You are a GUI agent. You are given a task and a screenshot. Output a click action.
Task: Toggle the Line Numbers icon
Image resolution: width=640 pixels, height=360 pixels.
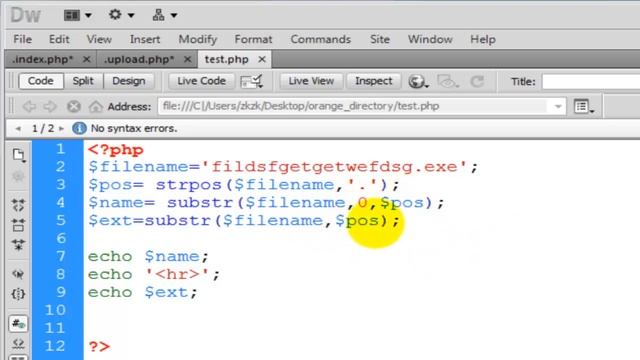click(18, 324)
